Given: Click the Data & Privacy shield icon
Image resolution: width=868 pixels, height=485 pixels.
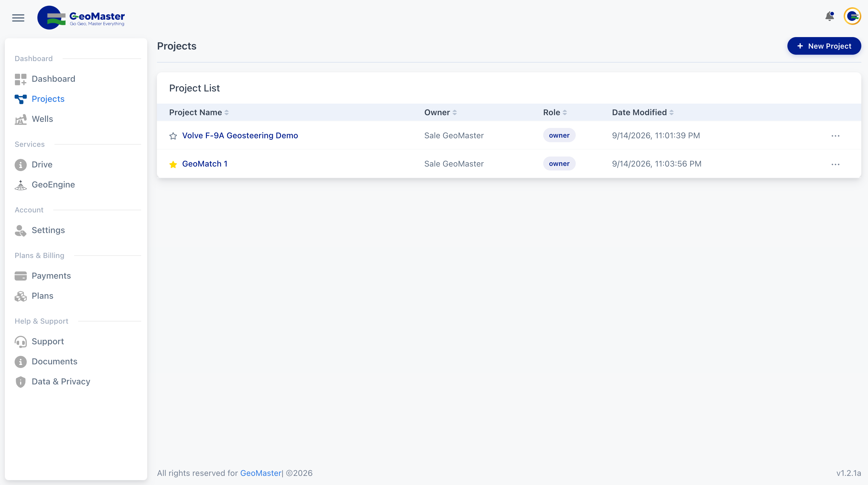Looking at the screenshot, I should pyautogui.click(x=21, y=382).
